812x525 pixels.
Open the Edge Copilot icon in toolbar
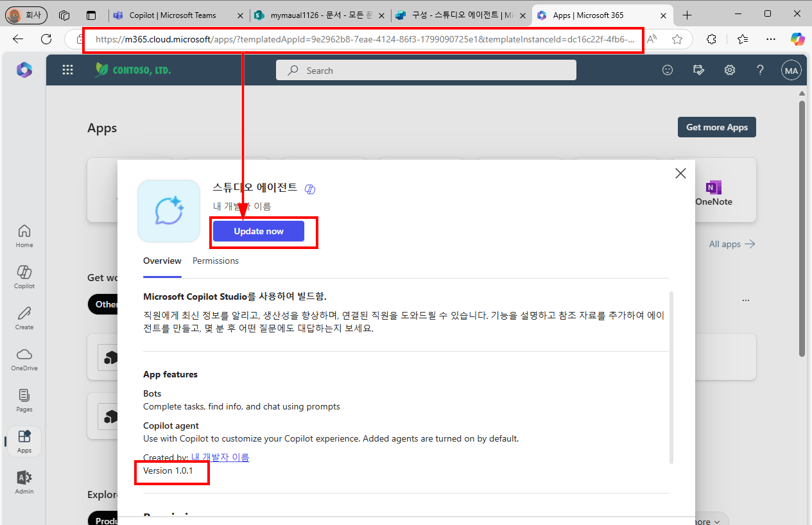(x=797, y=39)
